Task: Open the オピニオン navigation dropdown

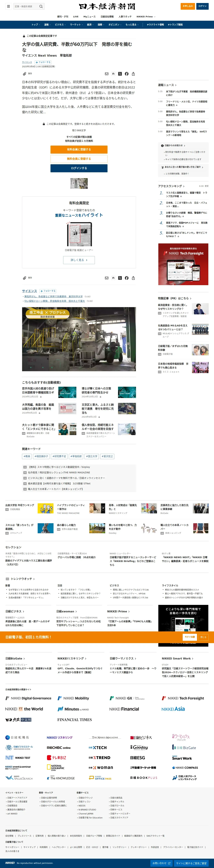Action: [115, 25]
